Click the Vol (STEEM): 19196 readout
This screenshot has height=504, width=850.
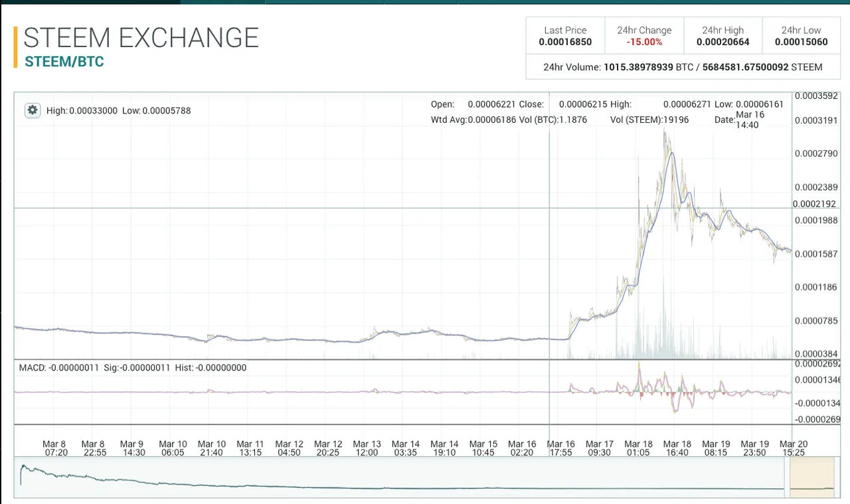tap(650, 120)
